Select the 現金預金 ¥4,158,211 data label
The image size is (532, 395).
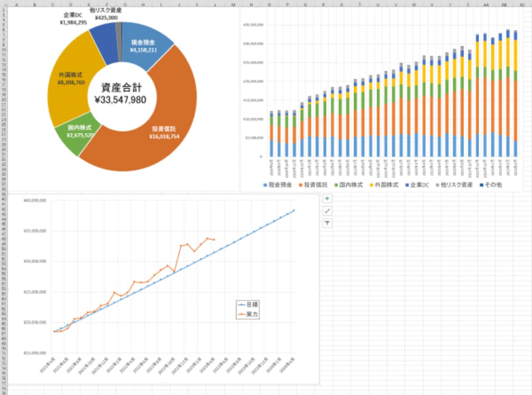[143, 47]
